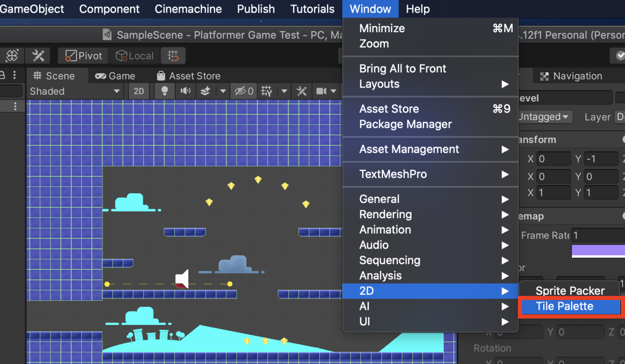Open scene camera settings icon
625x364 pixels.
pyautogui.click(x=321, y=91)
